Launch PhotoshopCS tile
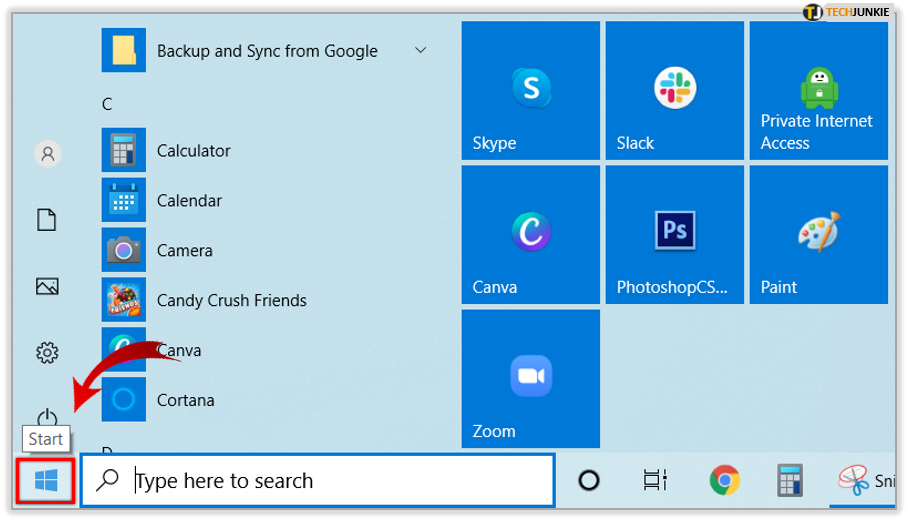Screen dimensions: 908x521 tap(675, 234)
